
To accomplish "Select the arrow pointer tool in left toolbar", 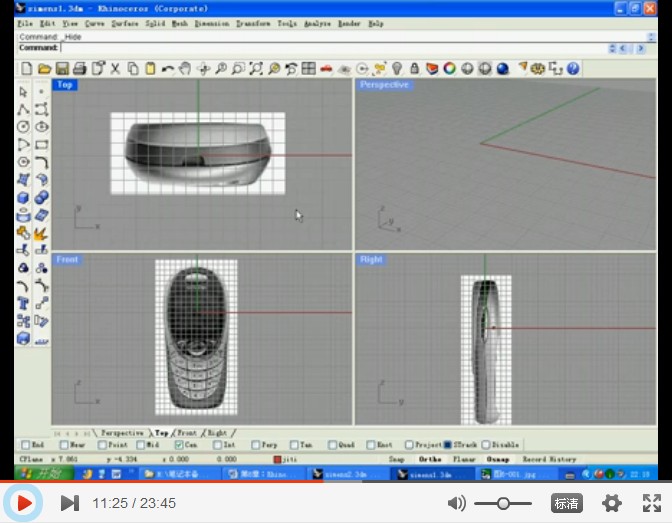I will point(24,92).
